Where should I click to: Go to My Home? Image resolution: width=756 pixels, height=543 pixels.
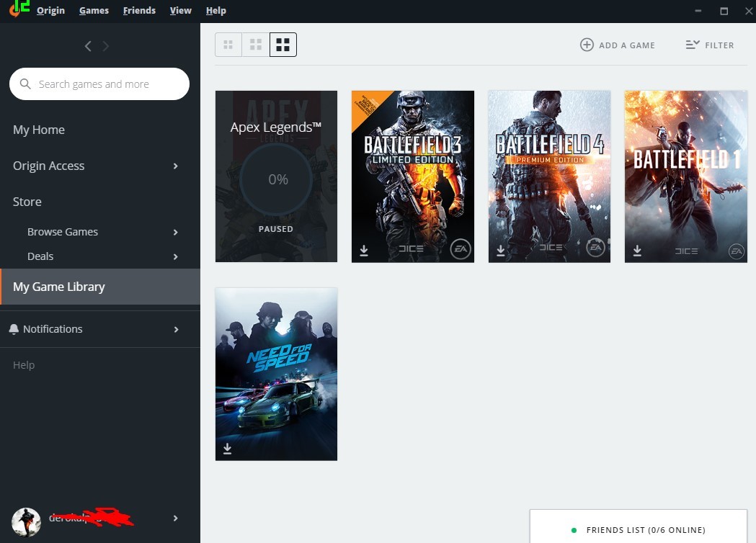[39, 130]
